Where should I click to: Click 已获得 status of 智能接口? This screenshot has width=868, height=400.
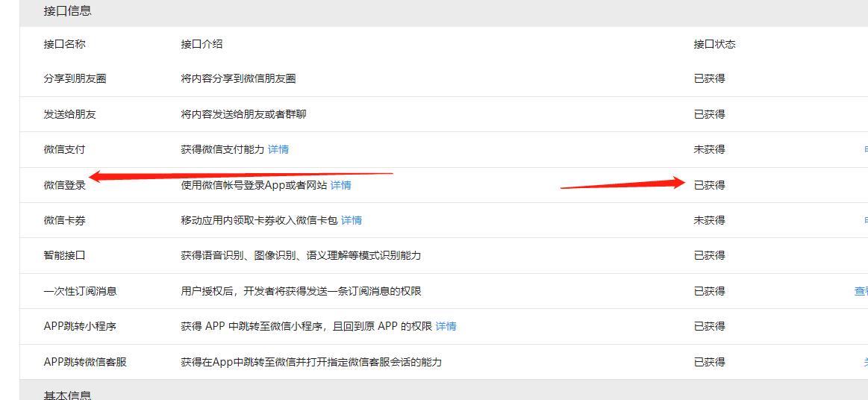(x=709, y=256)
